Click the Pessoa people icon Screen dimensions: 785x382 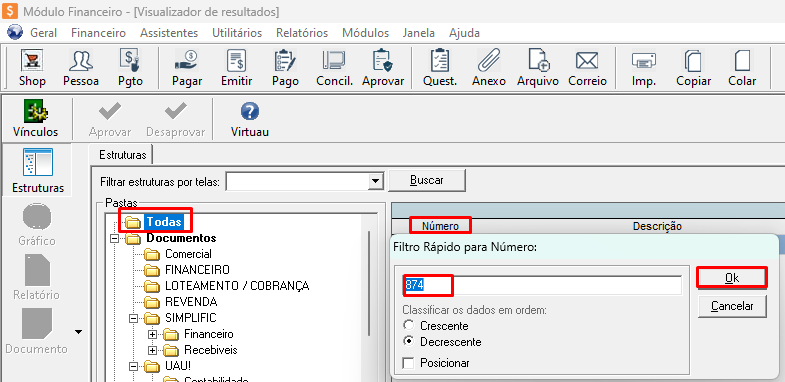point(81,61)
